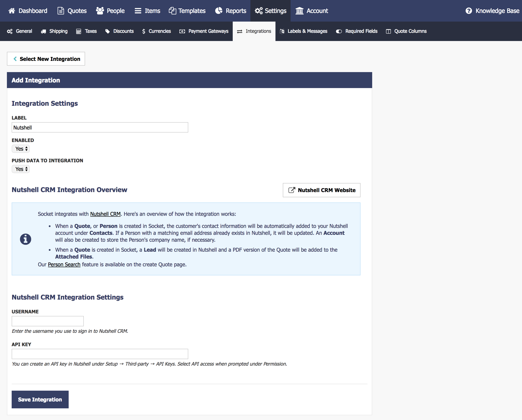Switch to the Labels & Messages tab

click(303, 31)
